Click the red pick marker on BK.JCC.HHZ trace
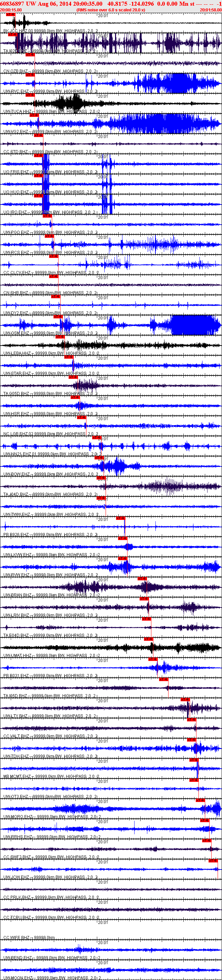The width and height of the screenshot is (222, 980). [11, 14]
